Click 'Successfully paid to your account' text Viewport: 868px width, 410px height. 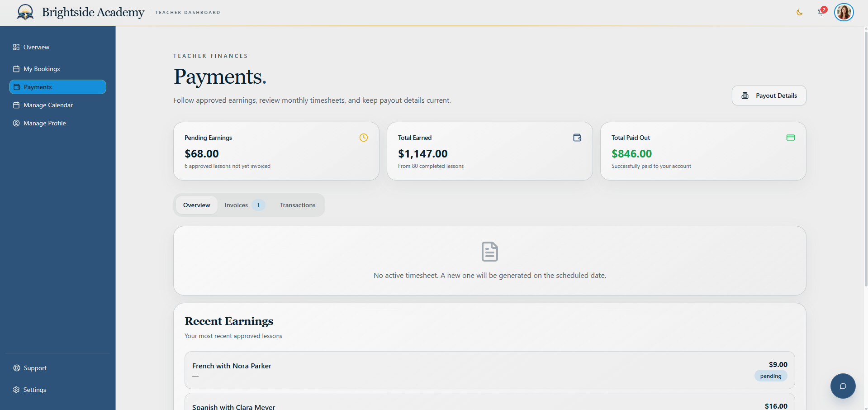(651, 166)
